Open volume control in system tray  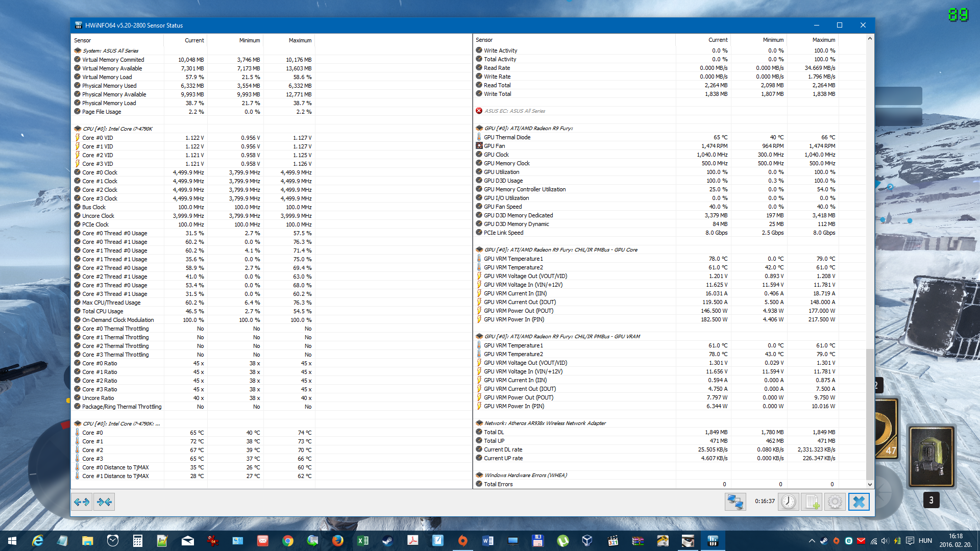point(885,541)
